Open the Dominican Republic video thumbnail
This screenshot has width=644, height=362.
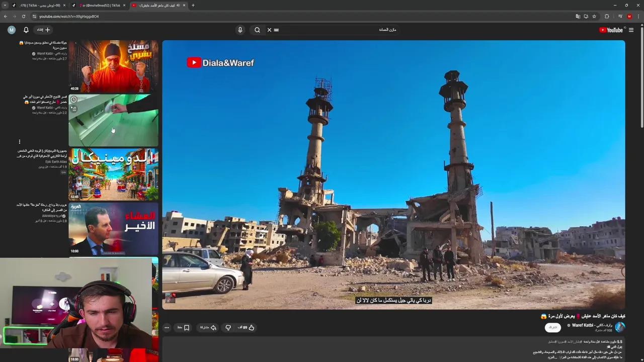(113, 174)
